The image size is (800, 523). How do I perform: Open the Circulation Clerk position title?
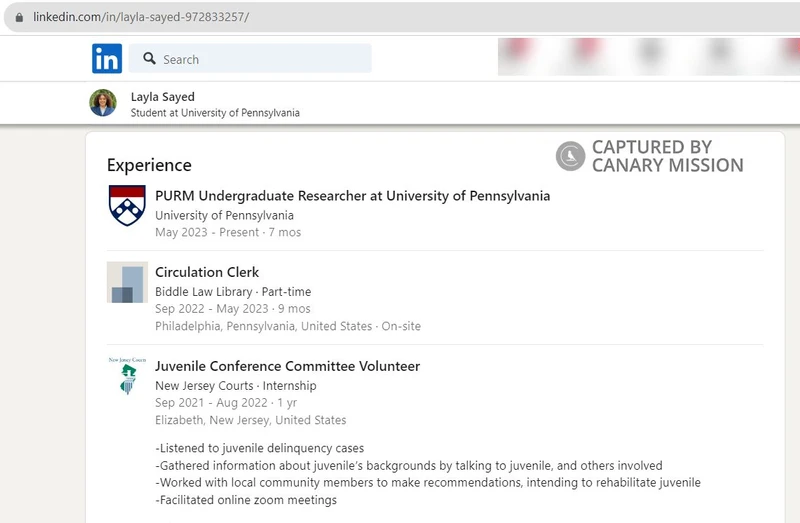207,272
